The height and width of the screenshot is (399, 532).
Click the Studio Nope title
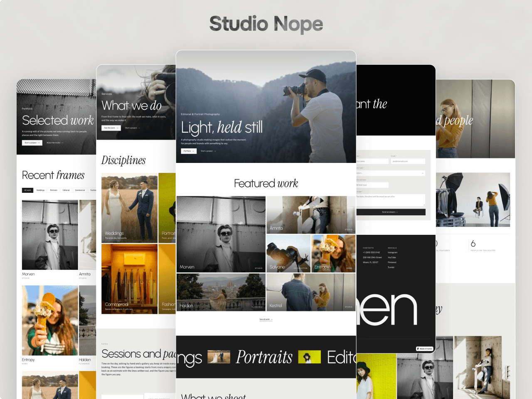click(266, 24)
